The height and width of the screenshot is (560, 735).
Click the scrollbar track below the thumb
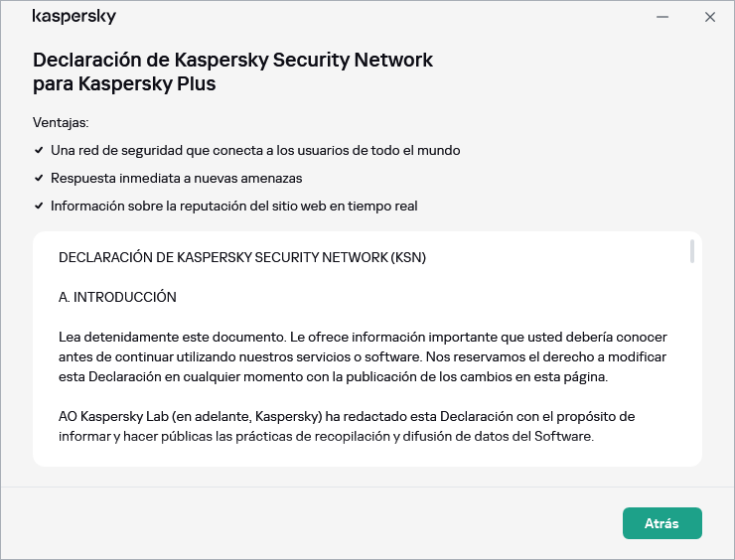(x=691, y=377)
